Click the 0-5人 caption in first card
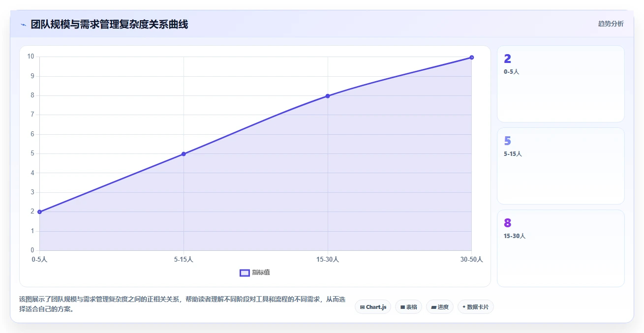 (x=511, y=72)
